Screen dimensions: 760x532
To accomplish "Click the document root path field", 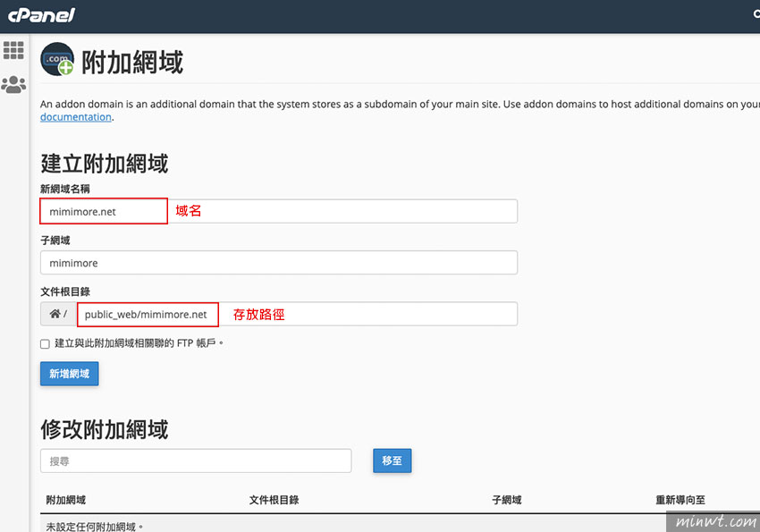I will pos(297,314).
